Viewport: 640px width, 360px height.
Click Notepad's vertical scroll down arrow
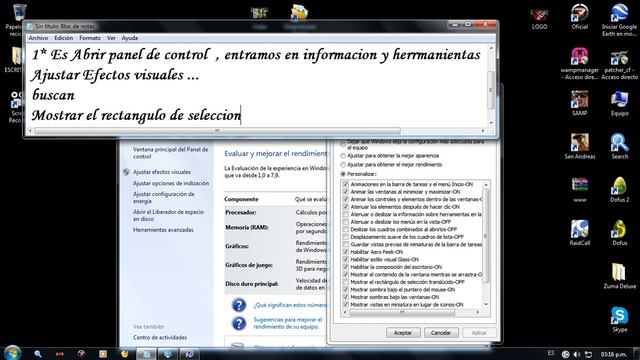[491, 122]
